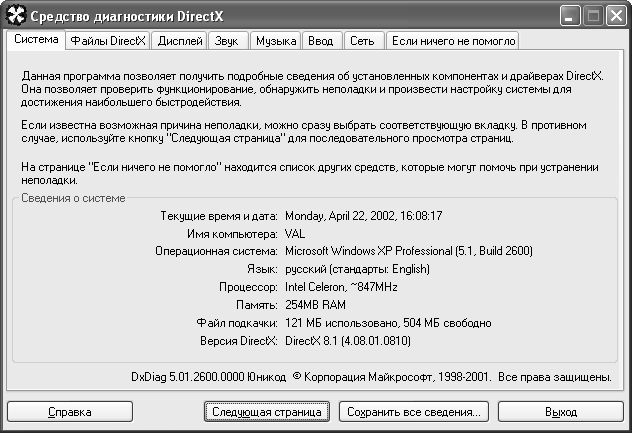Click the Текущие время и дата label
632x433 pixels.
click(219, 216)
